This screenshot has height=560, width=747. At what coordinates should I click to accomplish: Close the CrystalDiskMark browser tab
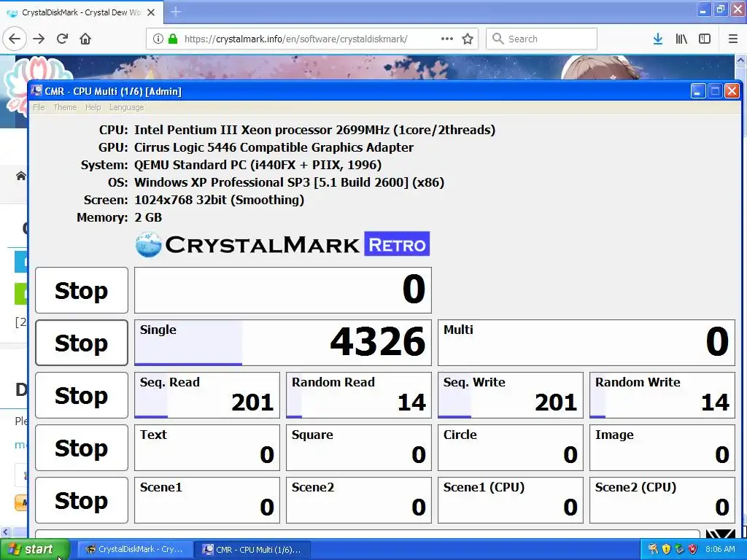pos(151,12)
